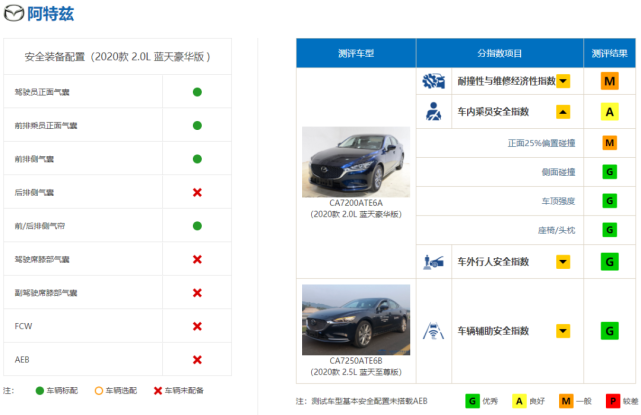Click the 耐撞性与维修经济性指数 label
Image resolution: width=641 pixels, height=415 pixels.
point(506,81)
